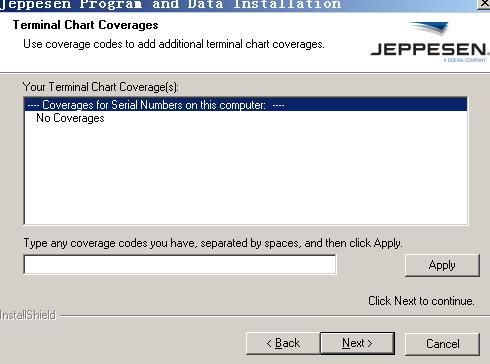Close the Jeppesen installation window
Viewport: 490px width, 364px height.
click(x=484, y=4)
